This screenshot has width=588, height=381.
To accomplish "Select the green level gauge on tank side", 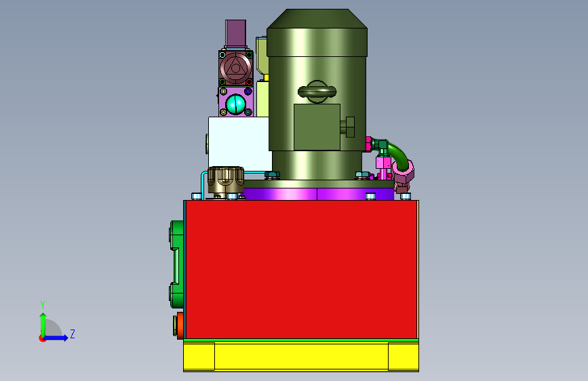I will [176, 264].
